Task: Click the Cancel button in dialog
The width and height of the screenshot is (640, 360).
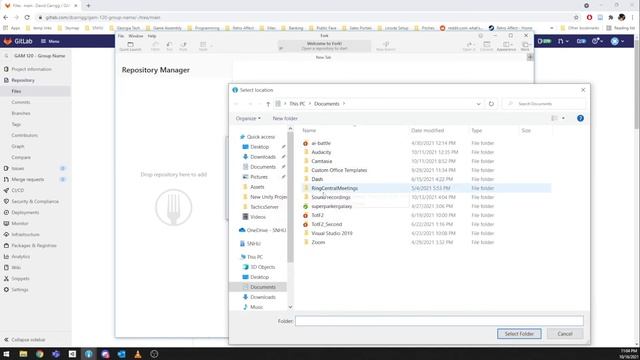Action: [565, 334]
